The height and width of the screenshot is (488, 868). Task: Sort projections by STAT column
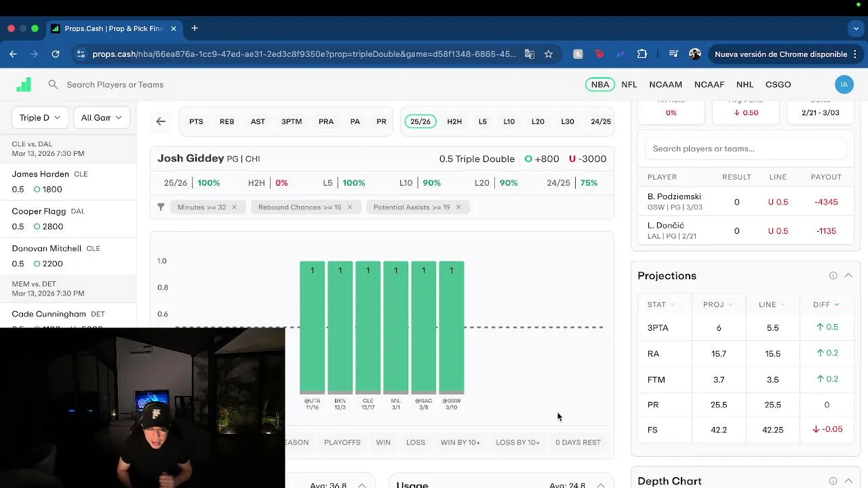coord(661,304)
